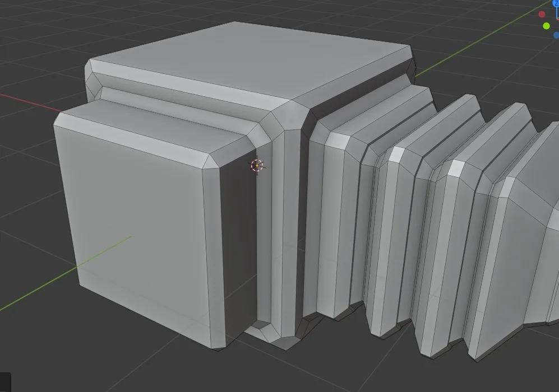Click the dark blue negative Z gizmo dot

pos(556,35)
